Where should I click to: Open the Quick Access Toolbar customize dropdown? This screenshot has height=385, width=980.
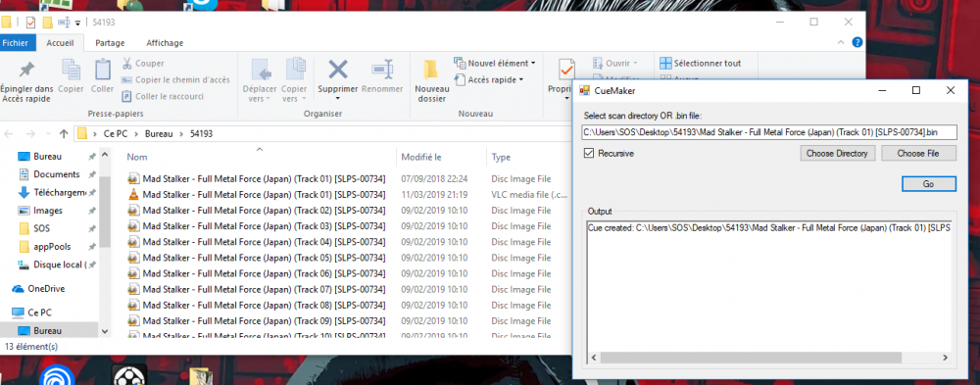click(x=77, y=23)
